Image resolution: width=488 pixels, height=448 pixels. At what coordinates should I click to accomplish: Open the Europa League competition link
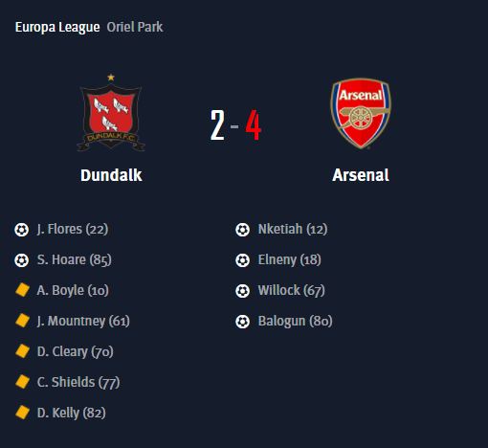tap(57, 27)
